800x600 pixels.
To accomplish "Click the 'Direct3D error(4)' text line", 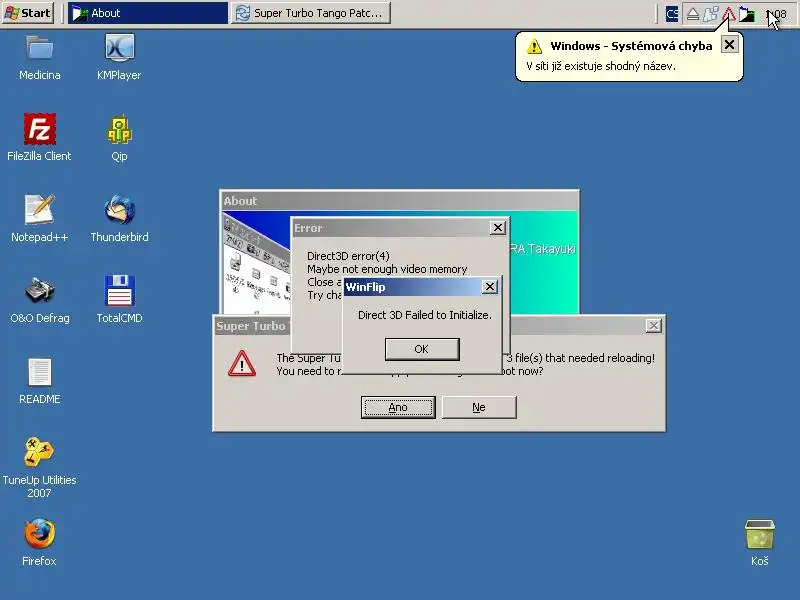I will (348, 256).
